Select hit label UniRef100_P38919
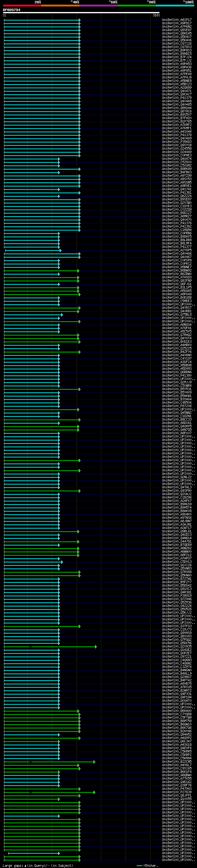Viewport: 197px width, 868px height. (177, 596)
